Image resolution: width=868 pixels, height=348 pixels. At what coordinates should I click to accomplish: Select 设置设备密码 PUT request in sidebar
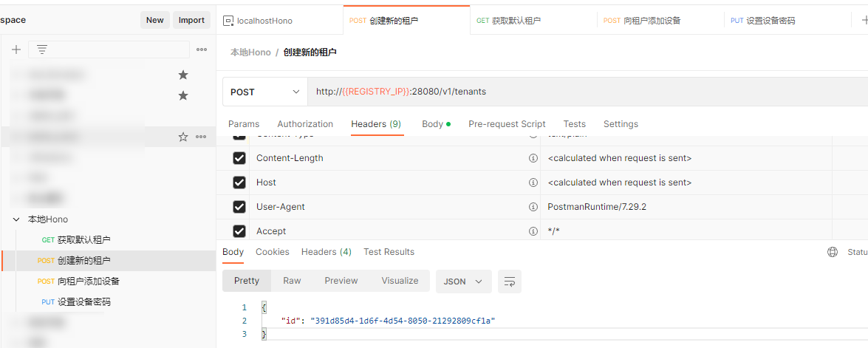(x=83, y=302)
